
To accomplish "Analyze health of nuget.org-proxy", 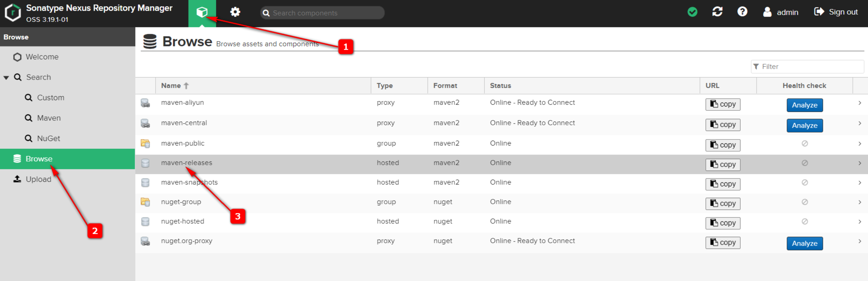I will pyautogui.click(x=805, y=243).
